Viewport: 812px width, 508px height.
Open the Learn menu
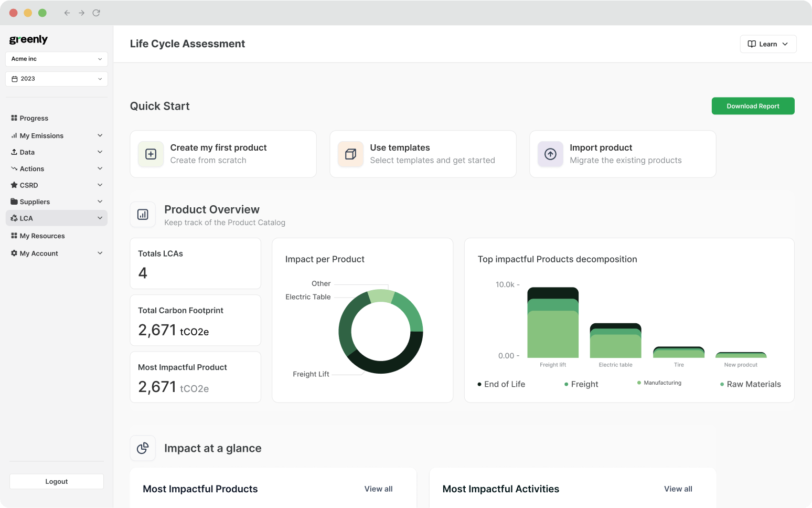click(767, 44)
